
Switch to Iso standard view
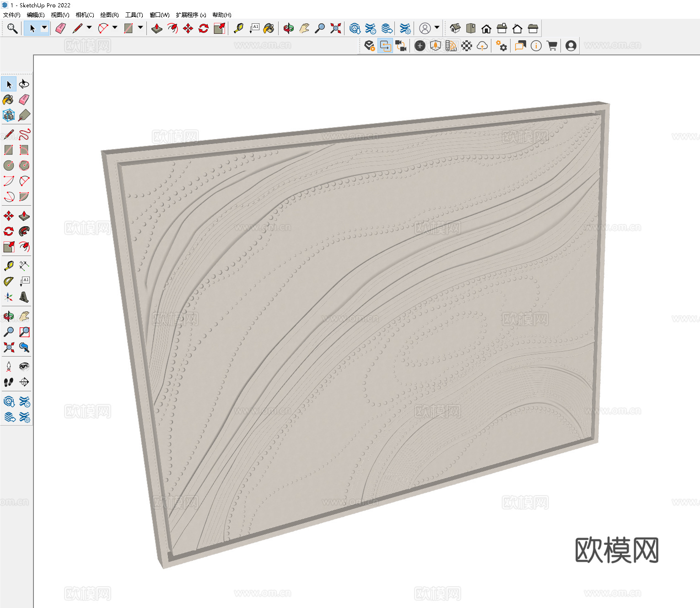tap(455, 28)
